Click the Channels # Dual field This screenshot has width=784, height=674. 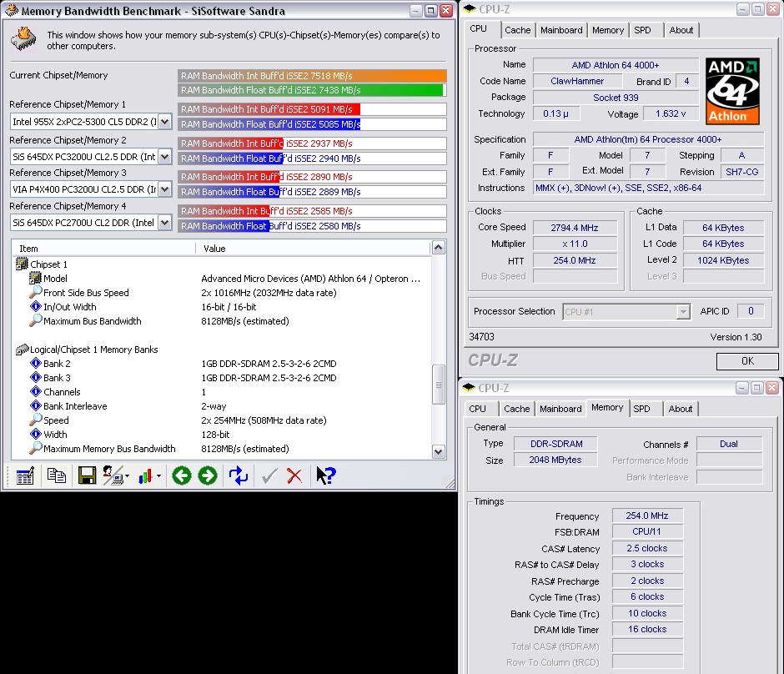pyautogui.click(x=728, y=444)
